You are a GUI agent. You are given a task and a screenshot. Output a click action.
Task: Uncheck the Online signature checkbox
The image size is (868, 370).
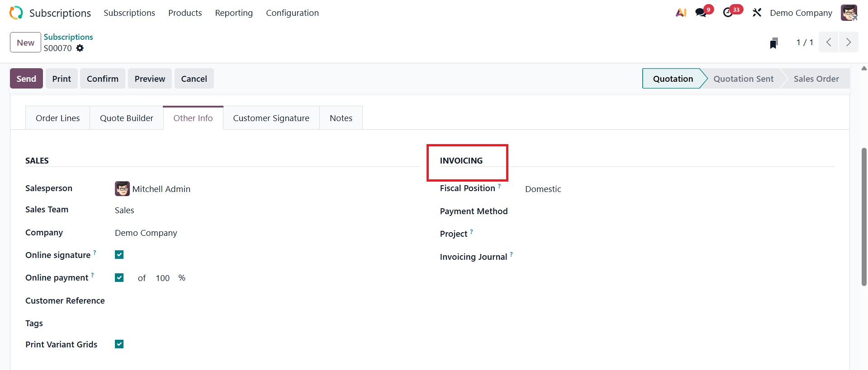tap(119, 255)
